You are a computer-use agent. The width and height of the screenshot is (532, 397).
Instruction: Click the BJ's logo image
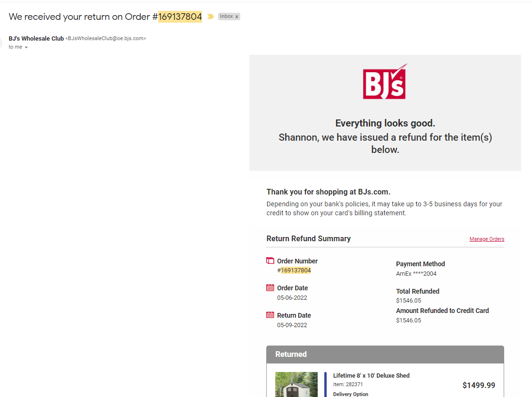click(x=385, y=82)
